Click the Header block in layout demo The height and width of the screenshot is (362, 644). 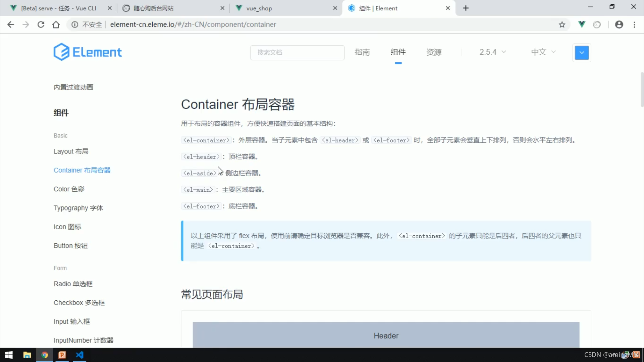(x=386, y=335)
